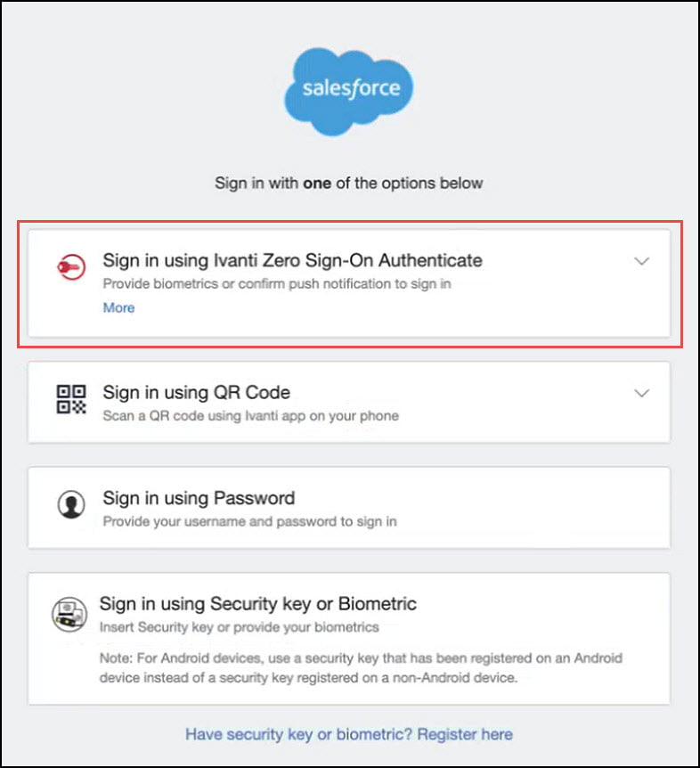Click the Android devices note text
Image resolution: width=700 pixels, height=768 pixels.
[x=361, y=667]
